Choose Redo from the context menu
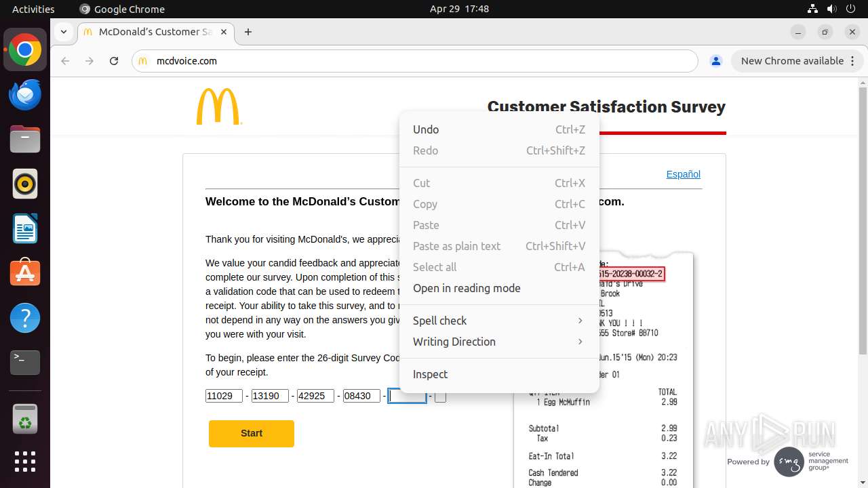 click(x=499, y=150)
